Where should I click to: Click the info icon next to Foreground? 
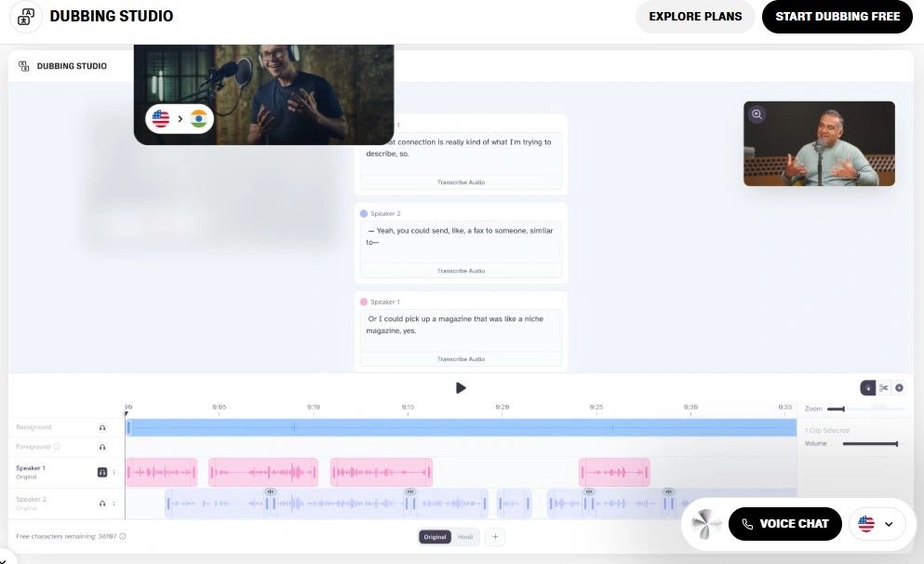click(x=57, y=447)
